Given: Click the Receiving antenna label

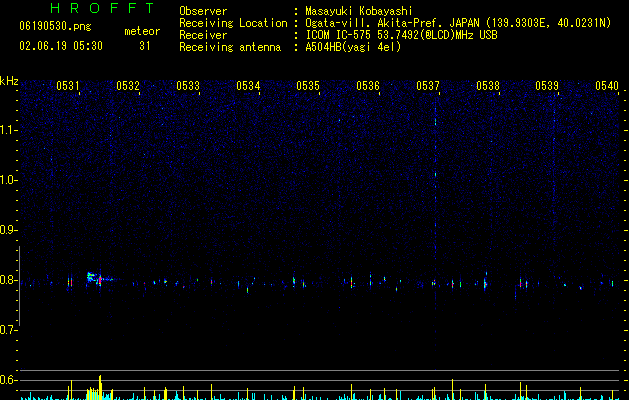Looking at the screenshot, I should tap(230, 47).
